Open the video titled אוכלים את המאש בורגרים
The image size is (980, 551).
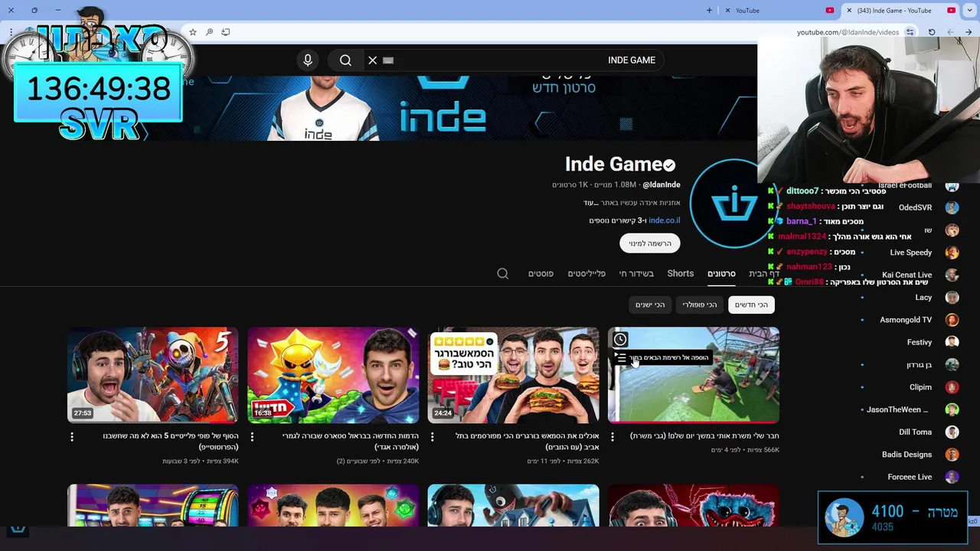pyautogui.click(x=527, y=441)
